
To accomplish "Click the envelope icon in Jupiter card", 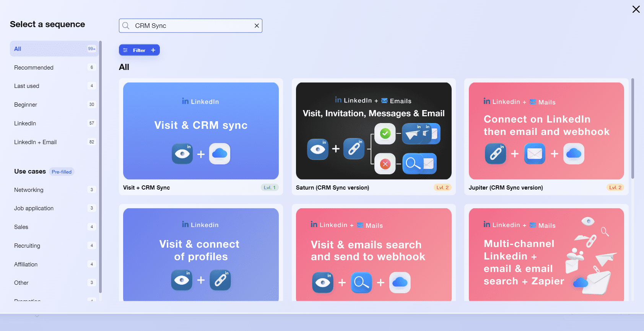I will click(535, 154).
